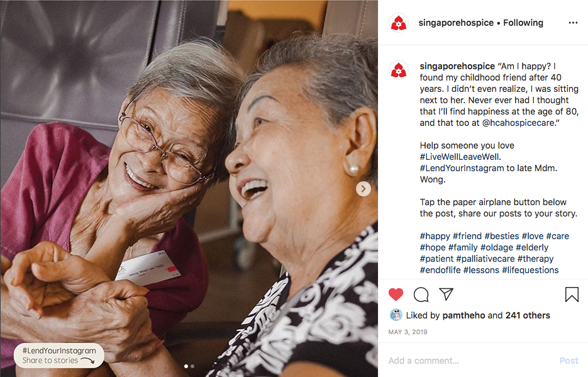Viewport: 588px width, 377px height.
Task: Open singaporehospice avatar in post header
Action: (x=398, y=23)
